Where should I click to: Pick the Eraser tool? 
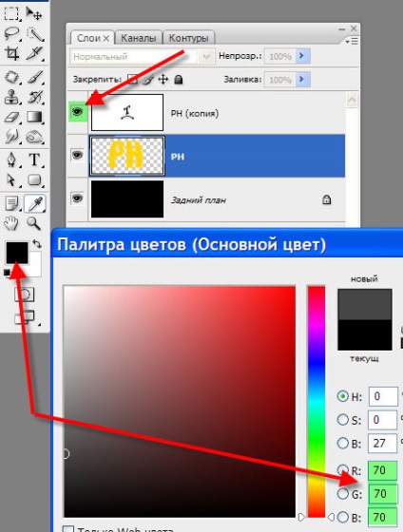click(x=11, y=117)
